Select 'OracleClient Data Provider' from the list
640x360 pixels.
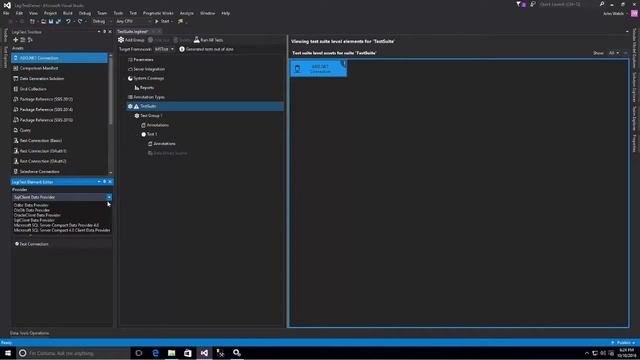[37, 215]
